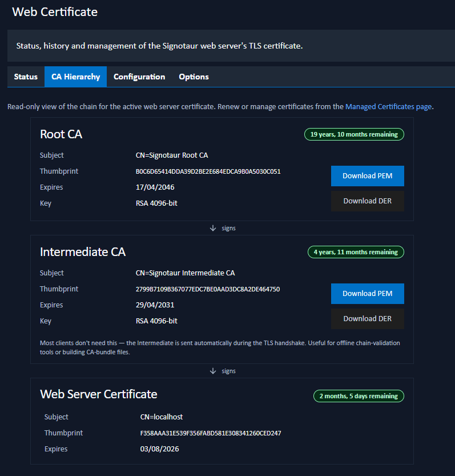Click the 2 months, 5 days remaining badge
Screen dimensions: 455x476
click(359, 396)
